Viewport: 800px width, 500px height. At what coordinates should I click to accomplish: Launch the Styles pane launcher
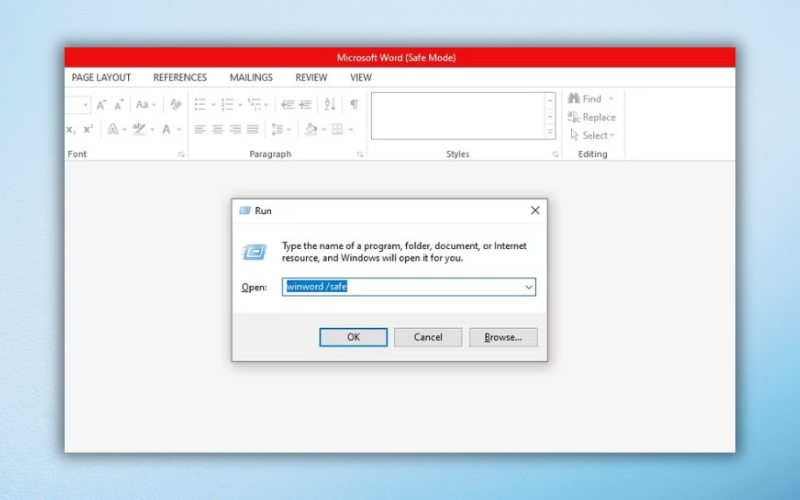click(x=555, y=155)
